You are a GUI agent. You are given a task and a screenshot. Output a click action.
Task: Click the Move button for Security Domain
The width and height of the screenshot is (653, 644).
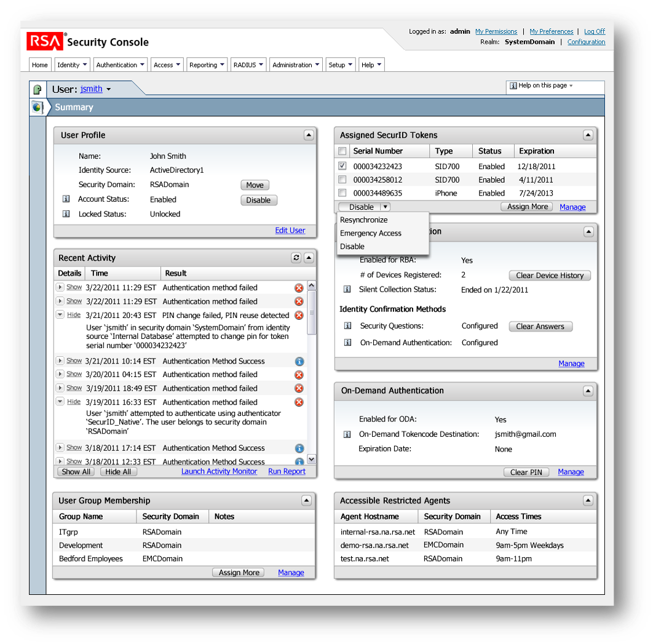[255, 185]
